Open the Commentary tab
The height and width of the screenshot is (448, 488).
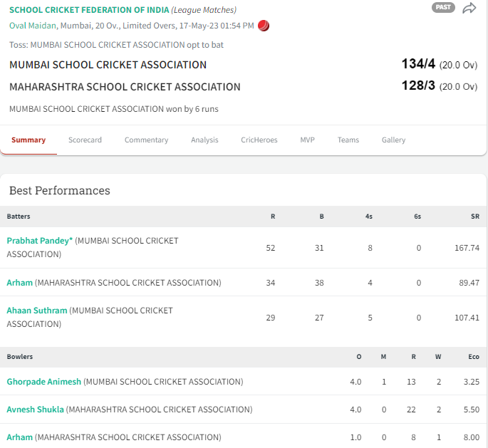(146, 140)
